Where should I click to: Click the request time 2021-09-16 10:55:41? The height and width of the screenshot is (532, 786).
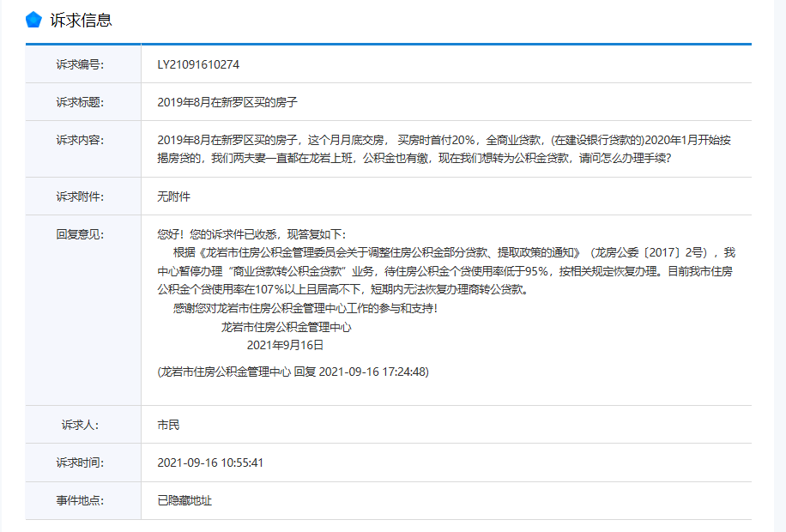point(210,462)
